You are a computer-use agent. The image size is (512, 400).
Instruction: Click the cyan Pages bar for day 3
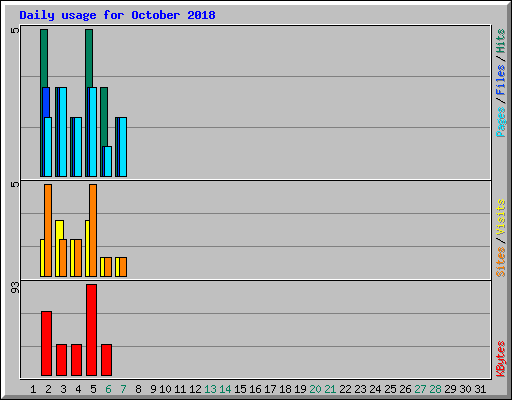63,132
